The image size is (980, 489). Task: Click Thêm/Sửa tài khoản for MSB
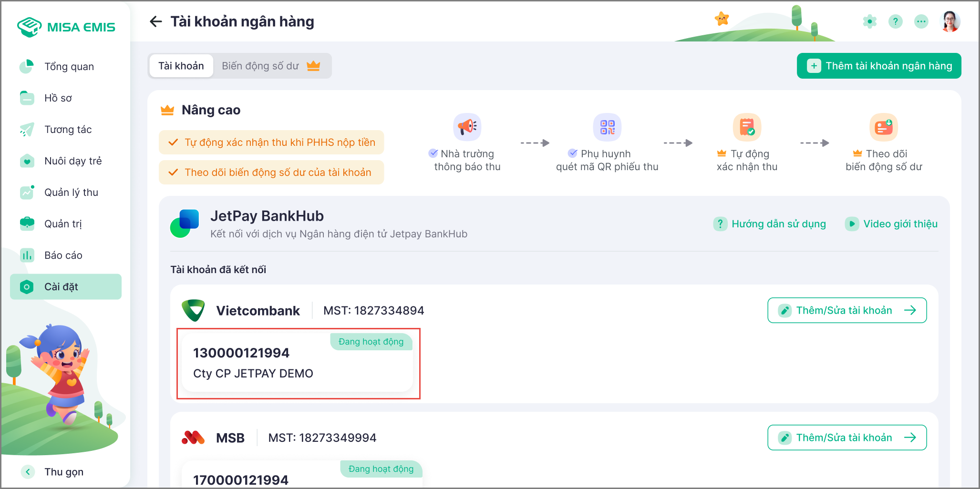(x=847, y=438)
